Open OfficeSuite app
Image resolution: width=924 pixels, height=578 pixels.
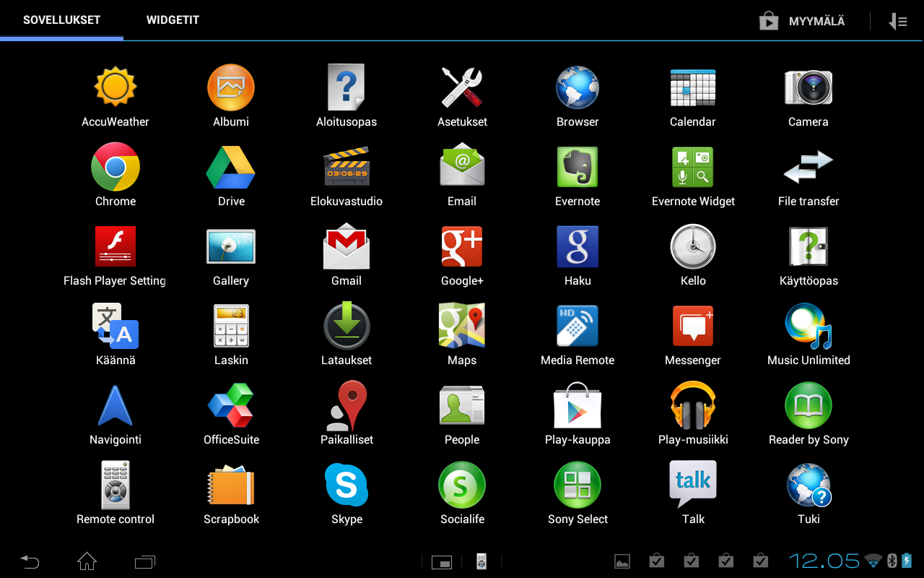click(231, 405)
